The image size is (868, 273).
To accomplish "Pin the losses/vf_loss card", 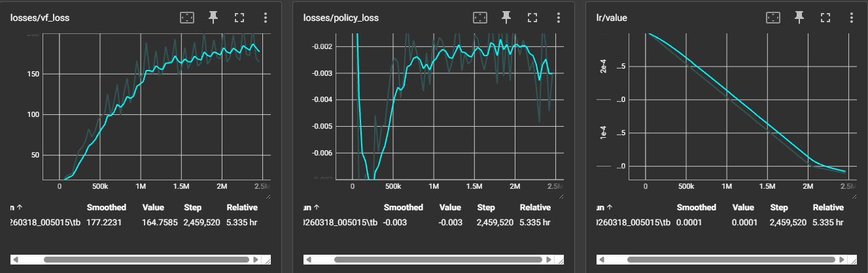I will [213, 18].
